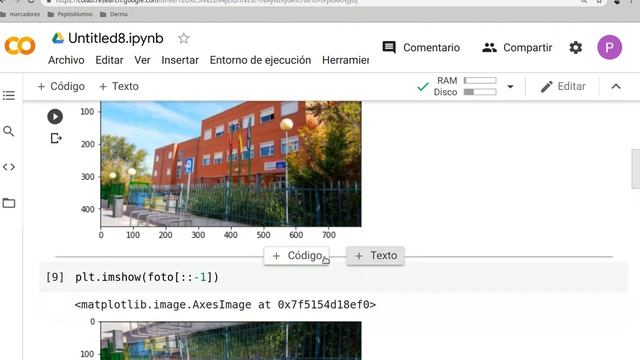Open the RAM usage indicator
Viewport: 640px width, 360px height.
point(467,80)
